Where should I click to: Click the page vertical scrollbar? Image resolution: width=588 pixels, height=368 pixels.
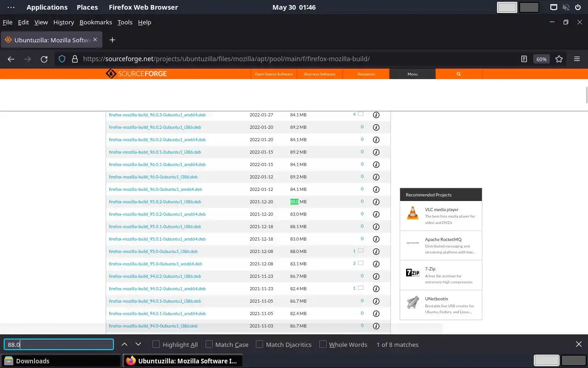click(x=586, y=95)
